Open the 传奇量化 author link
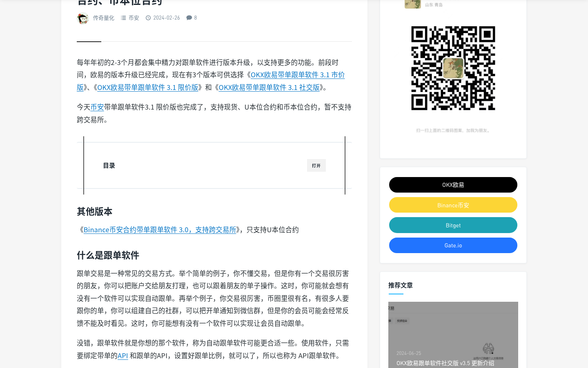The height and width of the screenshot is (368, 588). (x=103, y=18)
